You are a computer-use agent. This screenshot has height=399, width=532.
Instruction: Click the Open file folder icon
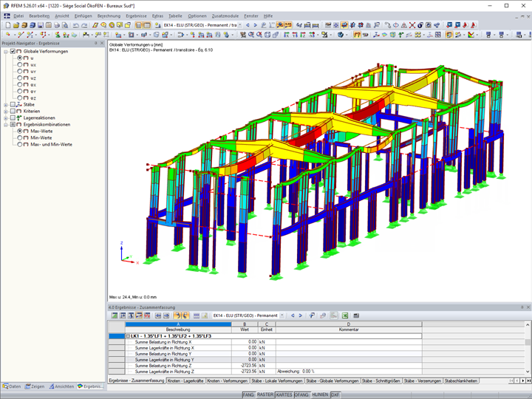(x=16, y=25)
